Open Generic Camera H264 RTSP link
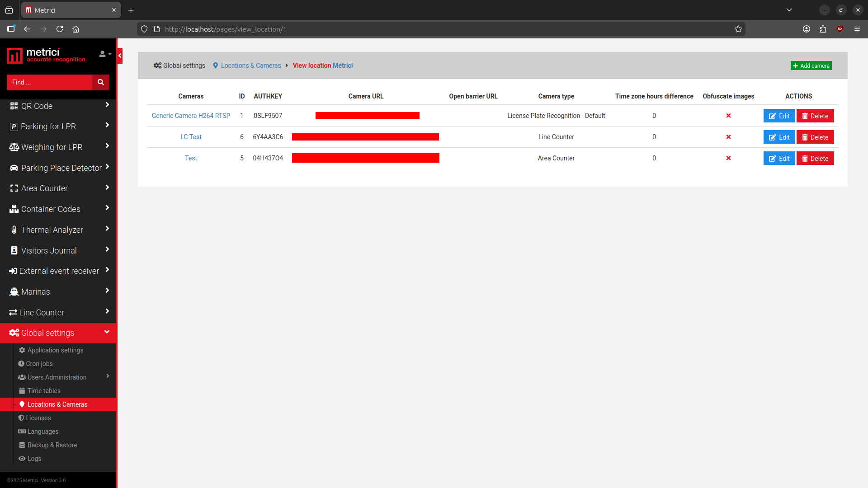 point(191,116)
